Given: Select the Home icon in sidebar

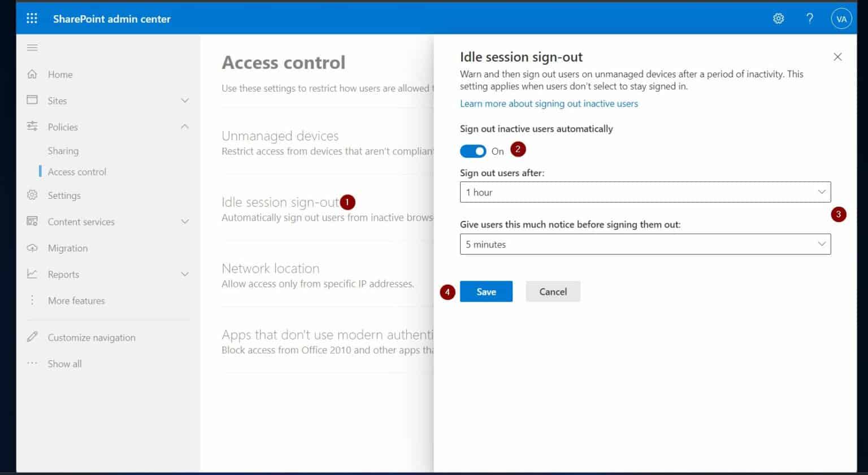Looking at the screenshot, I should (x=32, y=74).
